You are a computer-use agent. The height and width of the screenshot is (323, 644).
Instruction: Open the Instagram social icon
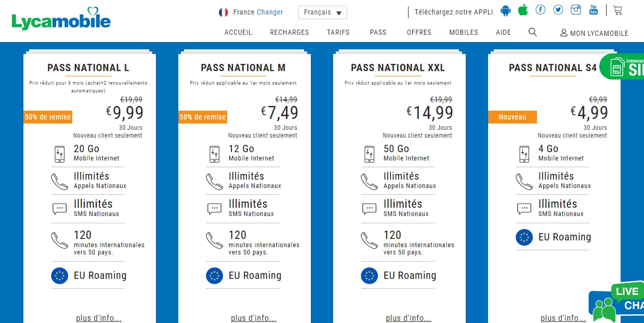coord(576,10)
